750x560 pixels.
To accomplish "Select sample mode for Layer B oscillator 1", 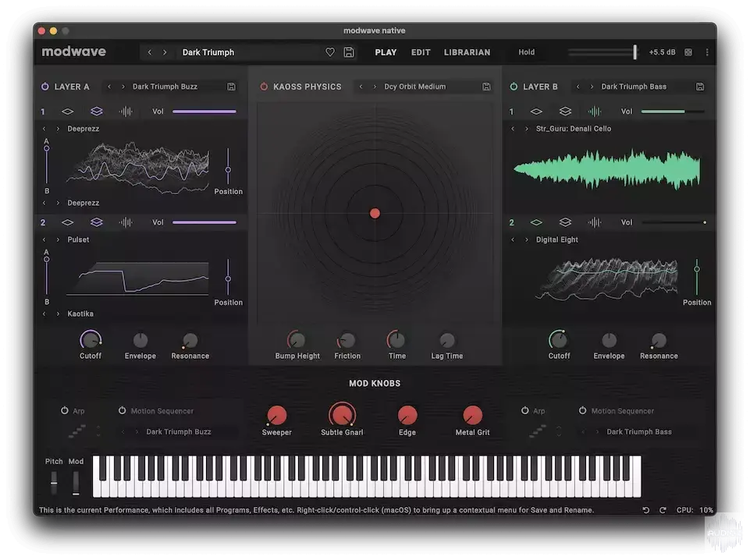I will coord(595,112).
